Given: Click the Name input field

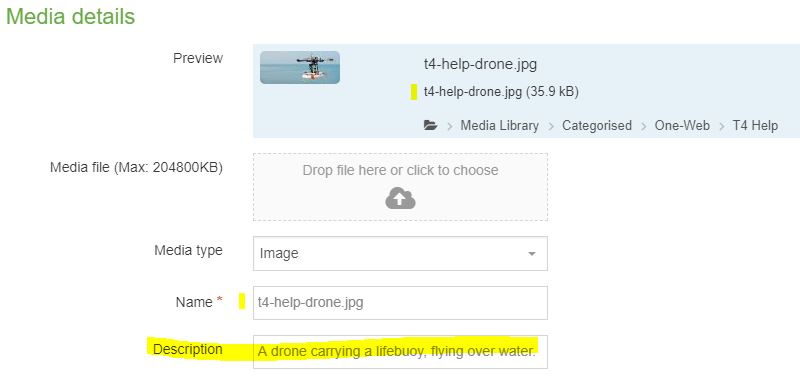Looking at the screenshot, I should tap(401, 303).
